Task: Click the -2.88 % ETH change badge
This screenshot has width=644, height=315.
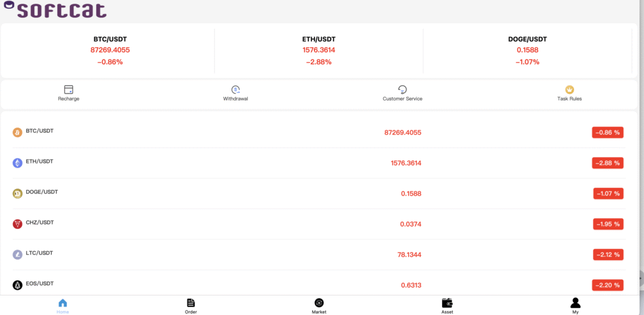Action: [608, 163]
